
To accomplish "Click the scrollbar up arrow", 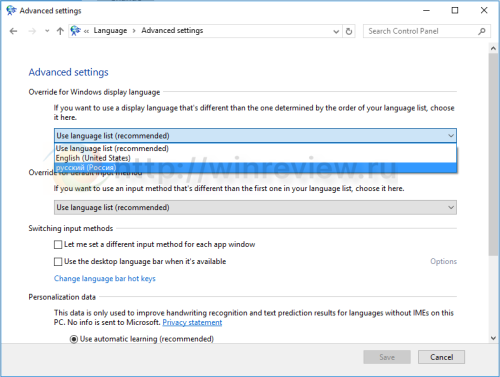I will (494, 48).
